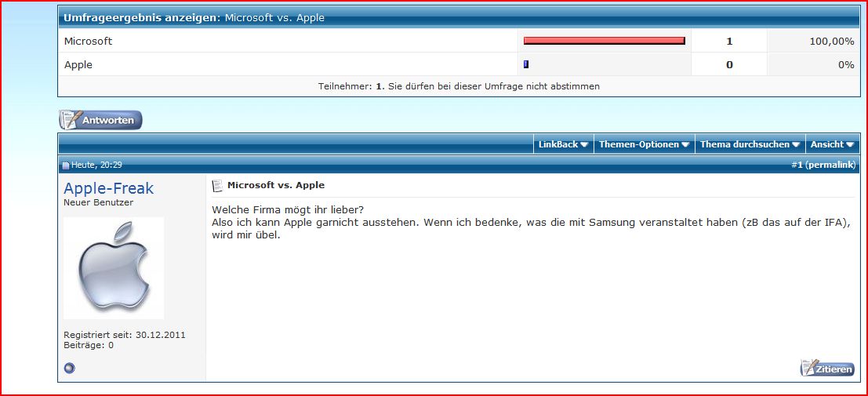Click the Zitieren quote button

point(827,368)
